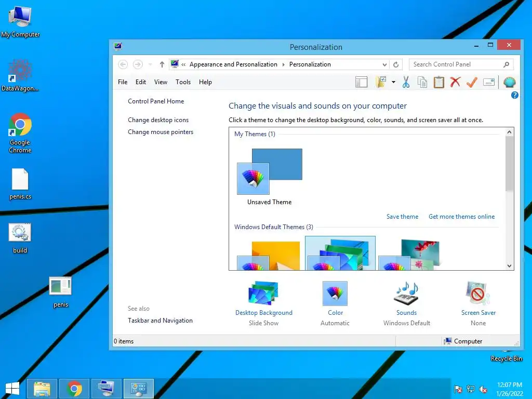Select Google Chrome desktop shortcut
The height and width of the screenshot is (399, 532).
(20, 133)
